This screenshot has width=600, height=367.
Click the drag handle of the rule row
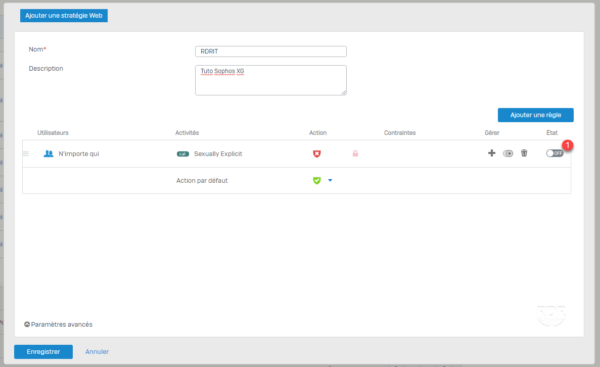coord(26,153)
